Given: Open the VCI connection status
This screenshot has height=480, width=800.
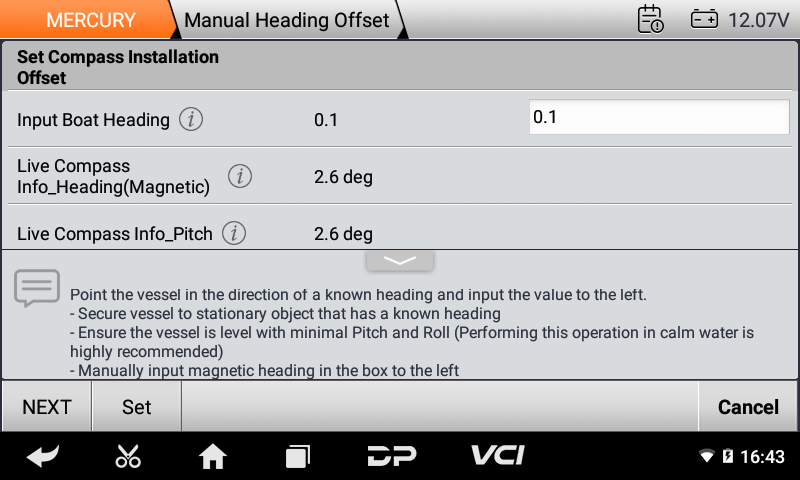Looking at the screenshot, I should pos(497,455).
